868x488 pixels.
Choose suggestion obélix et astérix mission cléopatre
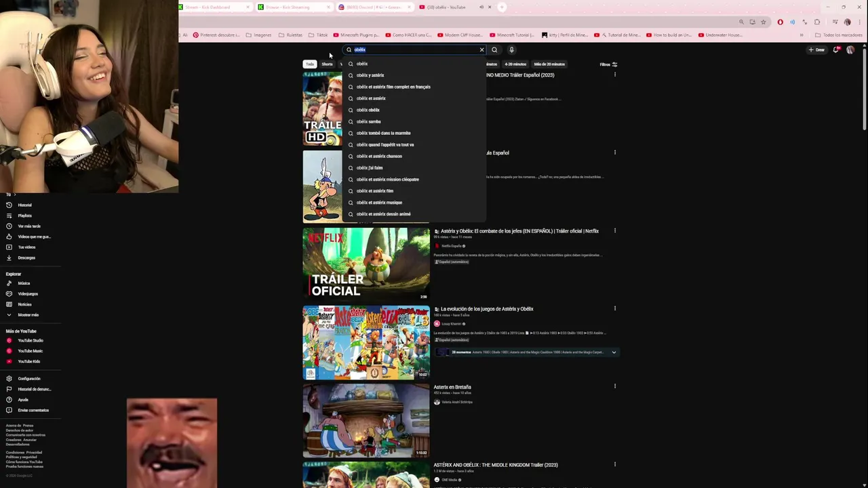point(414,179)
